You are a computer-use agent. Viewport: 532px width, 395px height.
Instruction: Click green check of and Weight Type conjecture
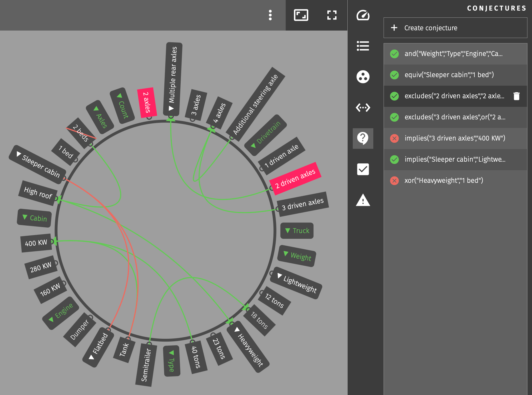pyautogui.click(x=394, y=54)
